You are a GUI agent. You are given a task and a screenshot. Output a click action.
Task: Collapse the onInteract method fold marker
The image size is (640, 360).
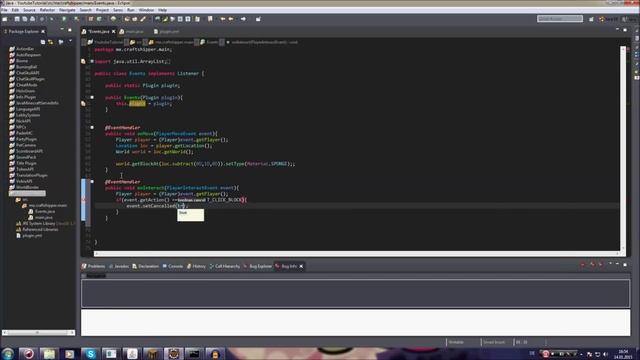tap(92, 182)
